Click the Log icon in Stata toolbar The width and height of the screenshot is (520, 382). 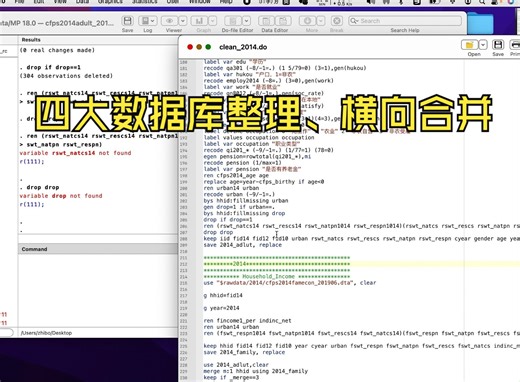145,21
